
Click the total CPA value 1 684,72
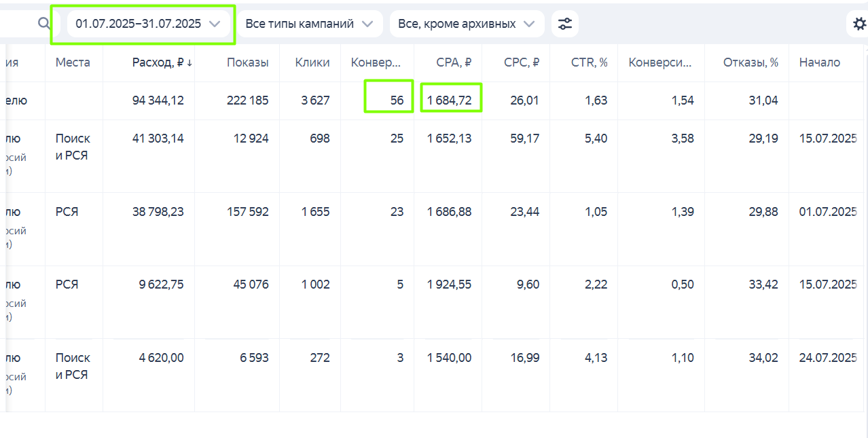(449, 101)
